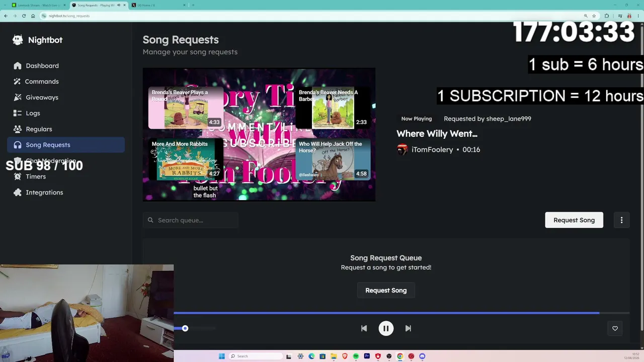Click the Nightbot logo icon
Viewport: 644px width, 362px height.
point(18,40)
